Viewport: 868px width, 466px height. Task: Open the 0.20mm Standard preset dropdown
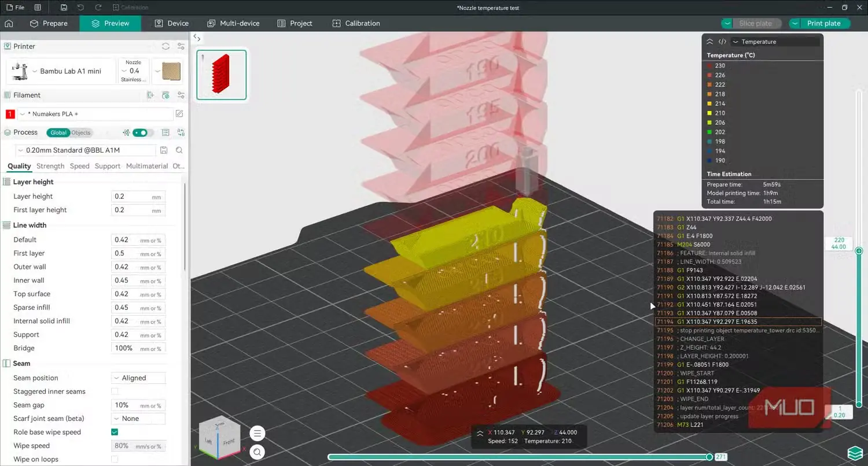86,150
